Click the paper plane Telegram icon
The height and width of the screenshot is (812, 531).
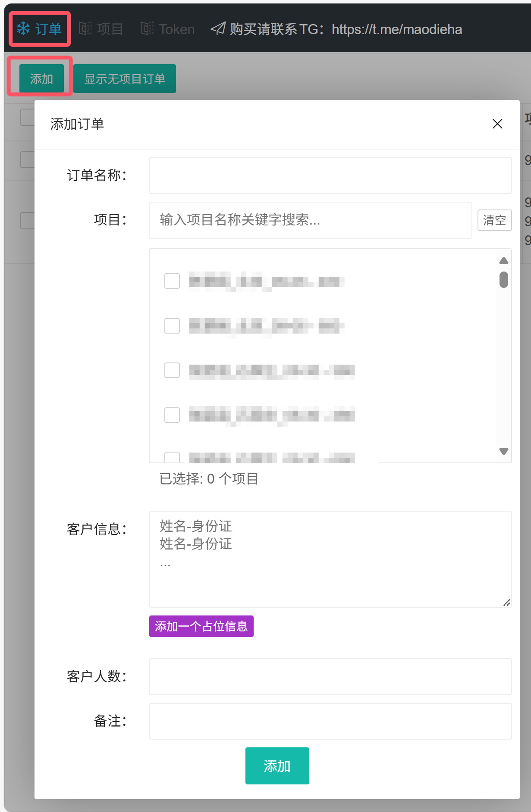[218, 29]
